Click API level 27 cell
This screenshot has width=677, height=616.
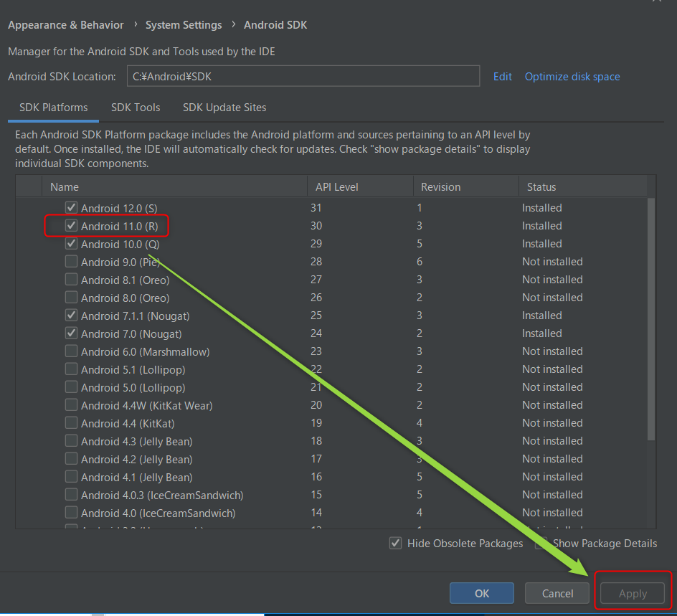(x=316, y=279)
